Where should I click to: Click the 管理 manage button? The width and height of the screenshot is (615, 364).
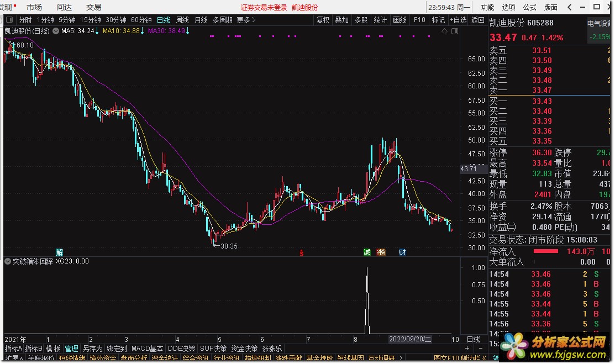pyautogui.click(x=72, y=349)
